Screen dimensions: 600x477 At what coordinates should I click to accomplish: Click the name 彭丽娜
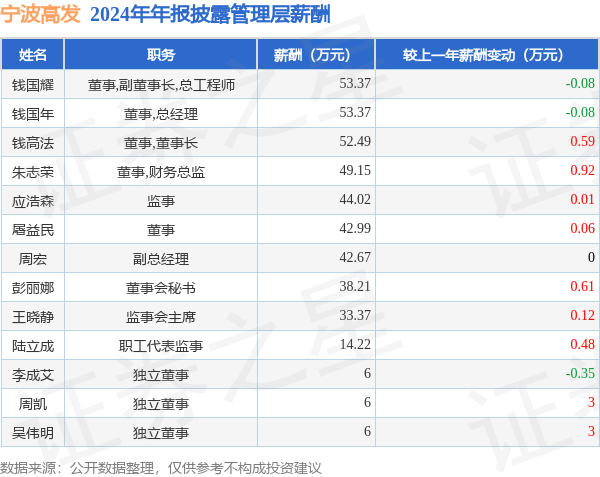click(x=33, y=288)
